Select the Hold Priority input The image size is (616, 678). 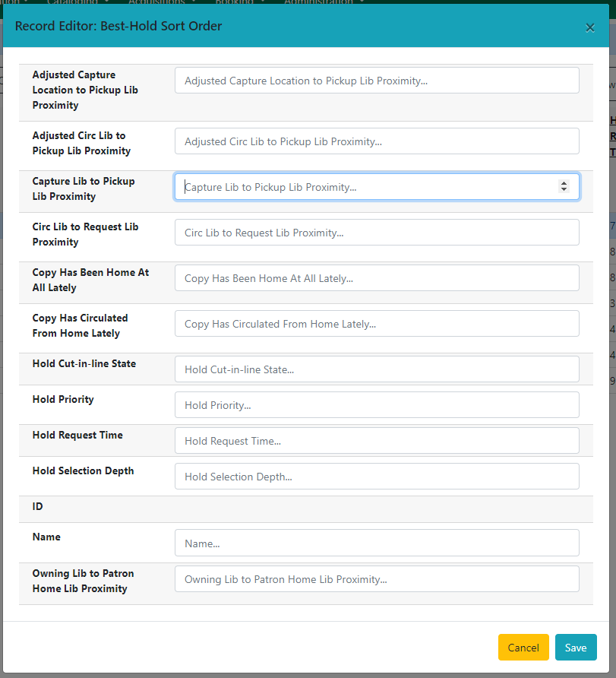point(376,404)
